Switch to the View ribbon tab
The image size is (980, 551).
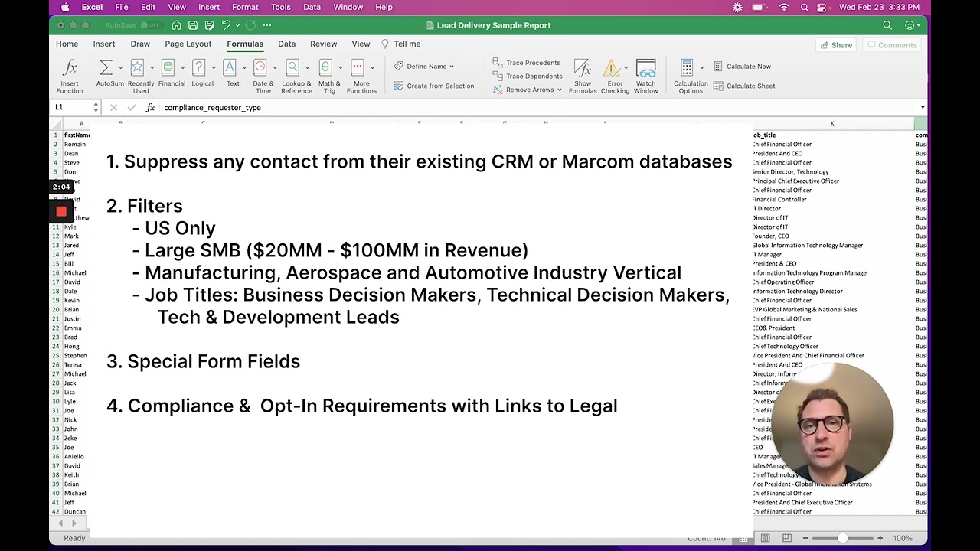pos(361,44)
